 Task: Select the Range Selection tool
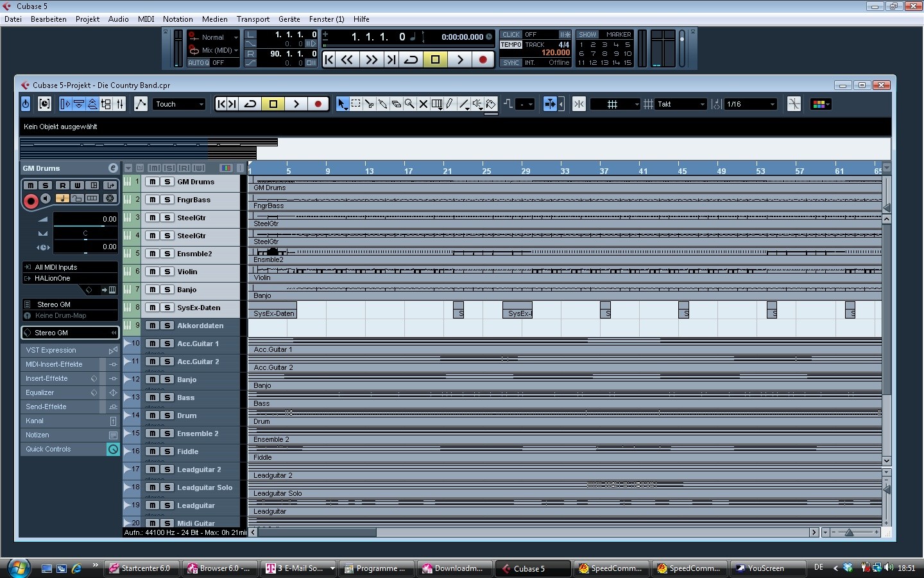(x=355, y=104)
